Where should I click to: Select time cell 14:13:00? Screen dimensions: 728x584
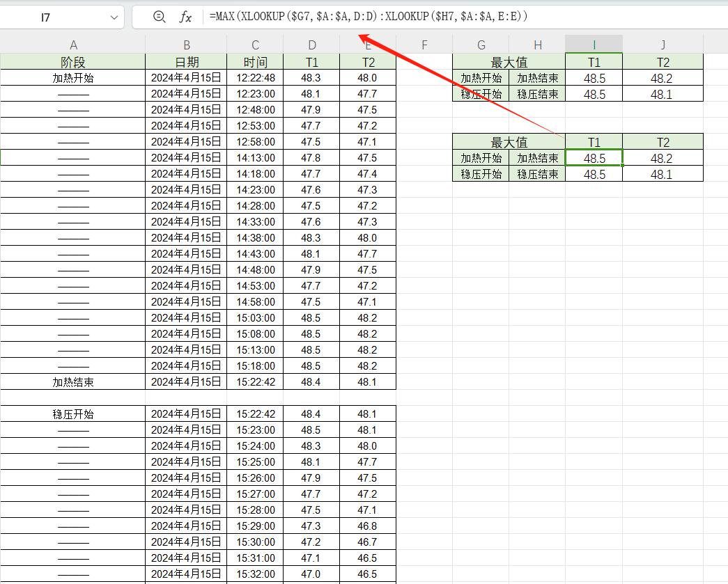(256, 158)
